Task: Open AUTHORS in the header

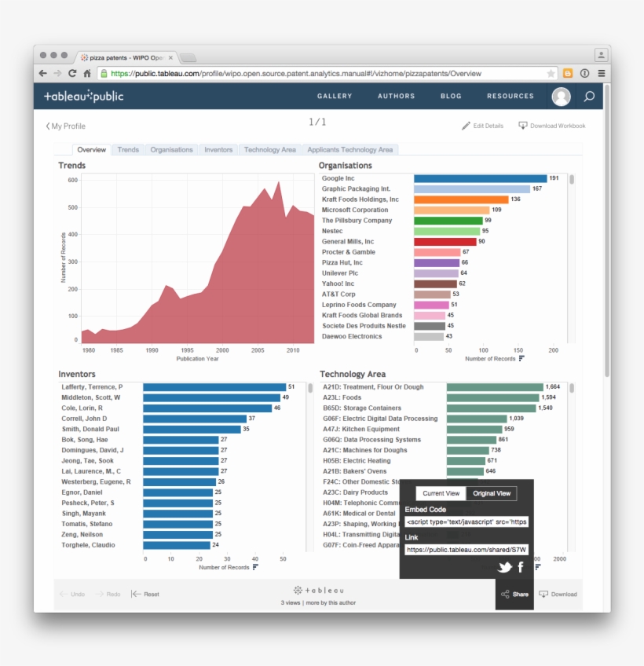Action: click(x=397, y=96)
